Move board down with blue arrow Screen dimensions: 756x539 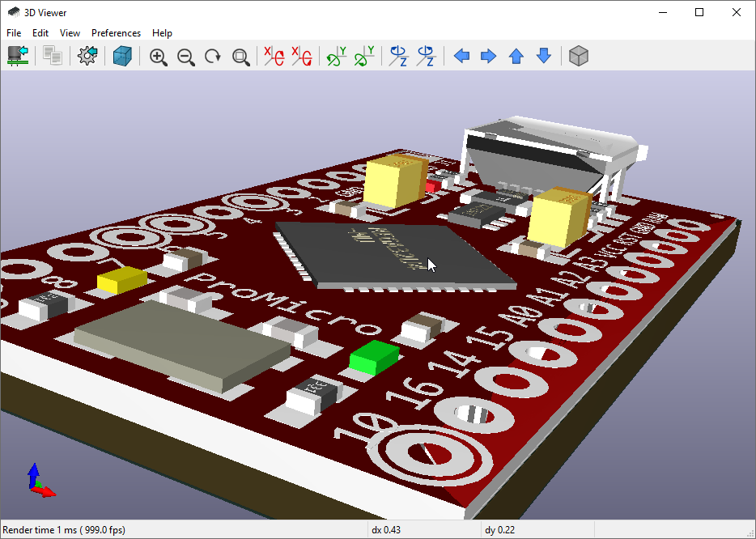(x=544, y=56)
